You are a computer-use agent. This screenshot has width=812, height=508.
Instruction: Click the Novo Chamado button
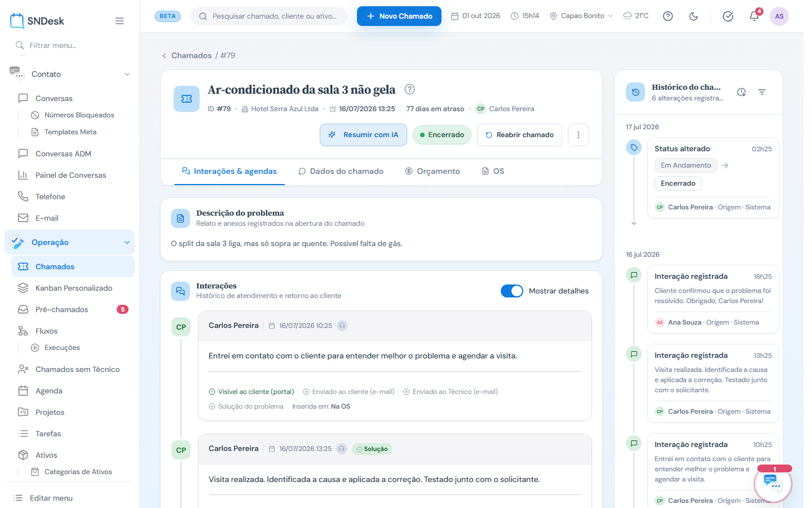pos(399,16)
